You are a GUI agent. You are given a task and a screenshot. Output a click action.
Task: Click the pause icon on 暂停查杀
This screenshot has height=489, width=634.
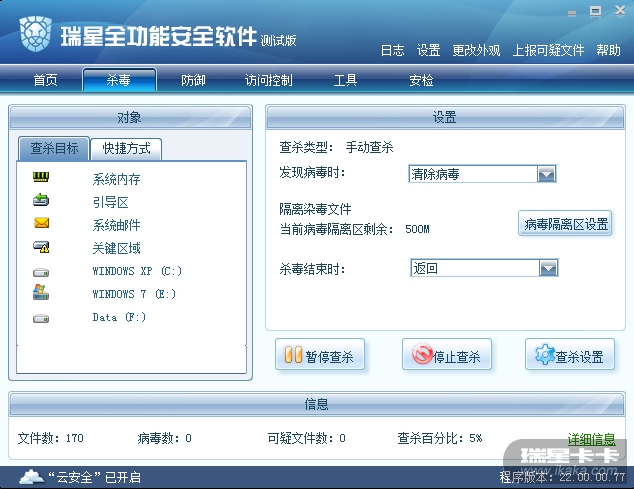point(293,355)
